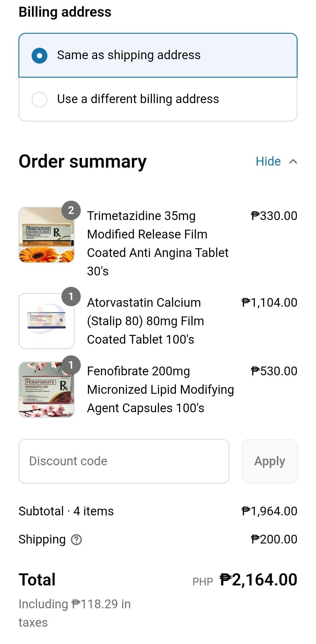Click the quantity badge on Fenofibrate
The width and height of the screenshot is (316, 644).
[x=71, y=365]
